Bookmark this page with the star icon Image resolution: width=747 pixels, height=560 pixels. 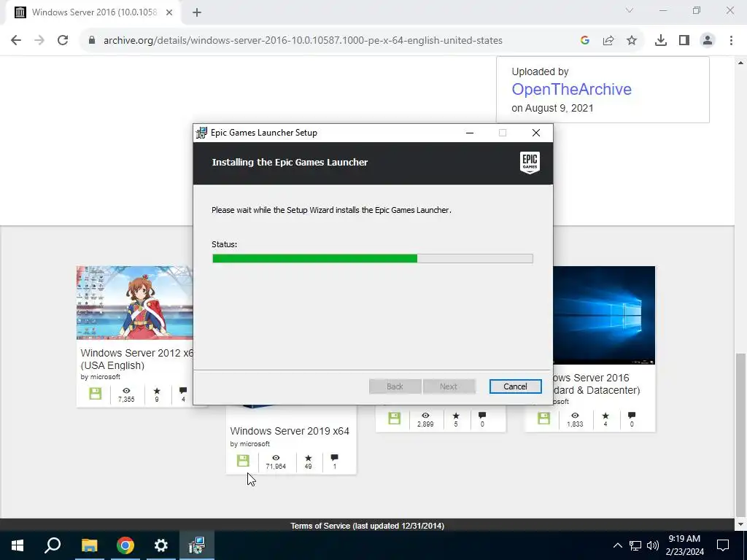click(632, 41)
